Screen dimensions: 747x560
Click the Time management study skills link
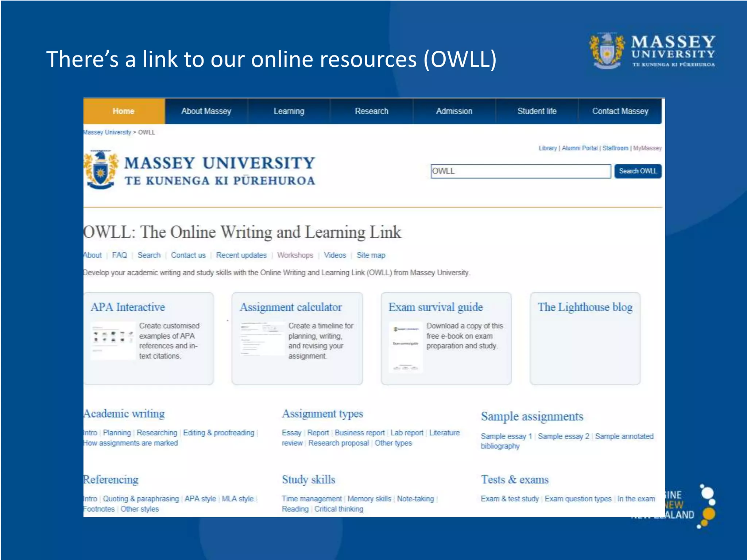[311, 498]
